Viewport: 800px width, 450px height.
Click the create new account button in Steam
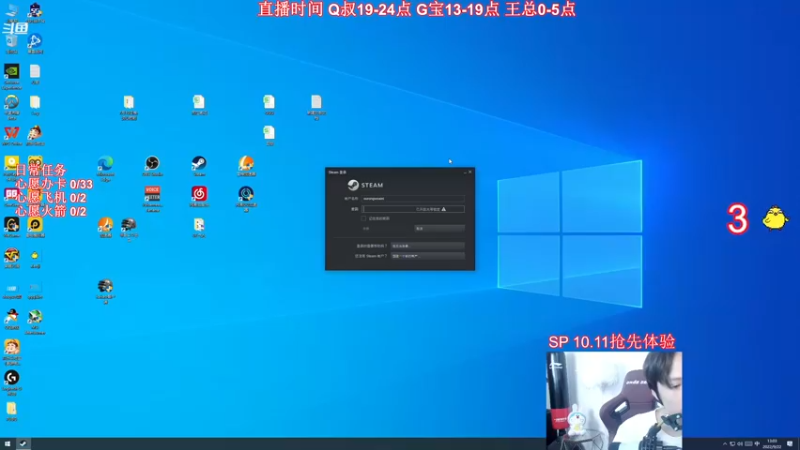tap(428, 256)
